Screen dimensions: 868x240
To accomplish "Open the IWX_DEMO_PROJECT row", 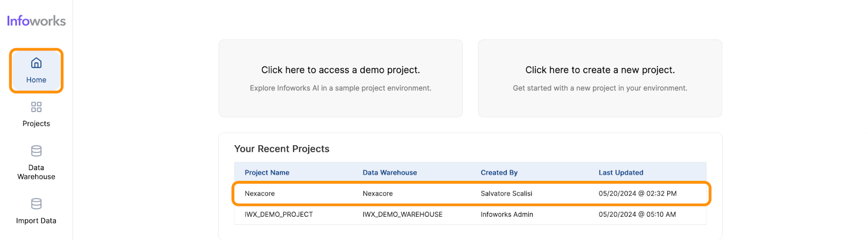I will point(470,215).
